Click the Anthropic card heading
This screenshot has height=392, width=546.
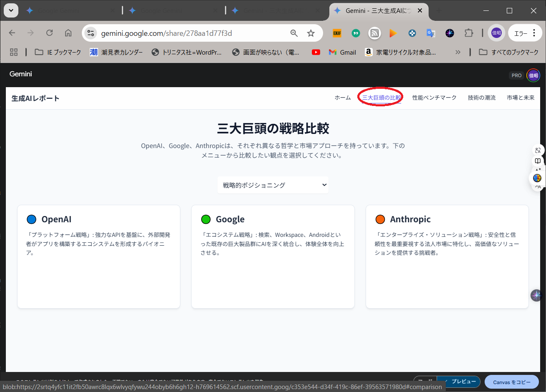(410, 219)
